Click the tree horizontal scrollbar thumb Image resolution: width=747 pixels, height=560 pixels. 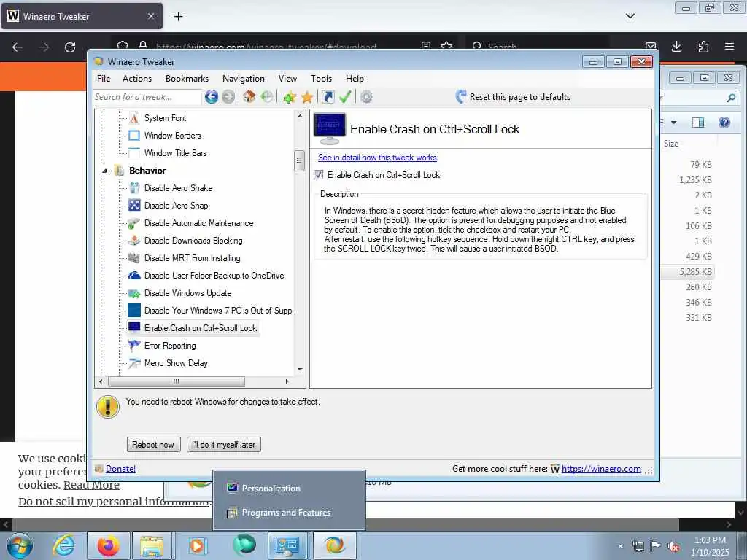click(x=177, y=381)
